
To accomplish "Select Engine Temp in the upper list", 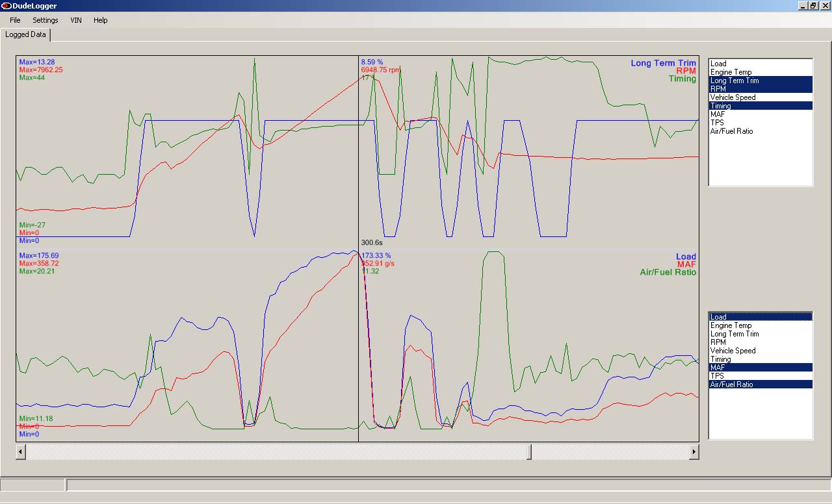I will (x=731, y=72).
